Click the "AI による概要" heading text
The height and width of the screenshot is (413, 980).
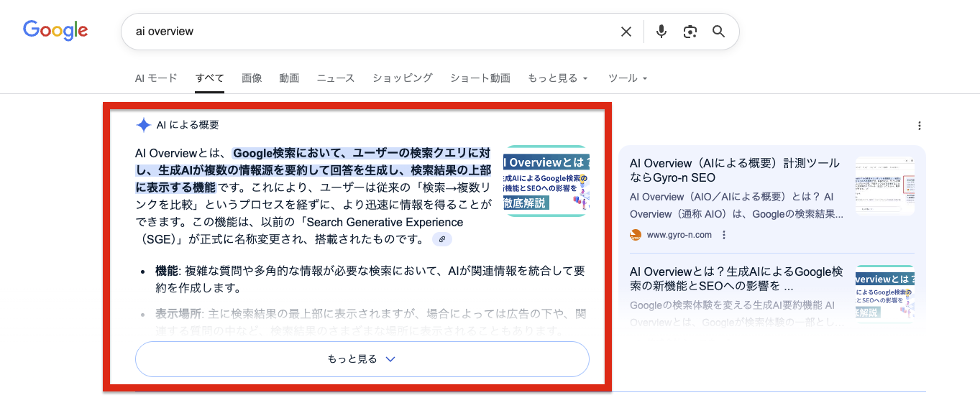click(x=188, y=125)
